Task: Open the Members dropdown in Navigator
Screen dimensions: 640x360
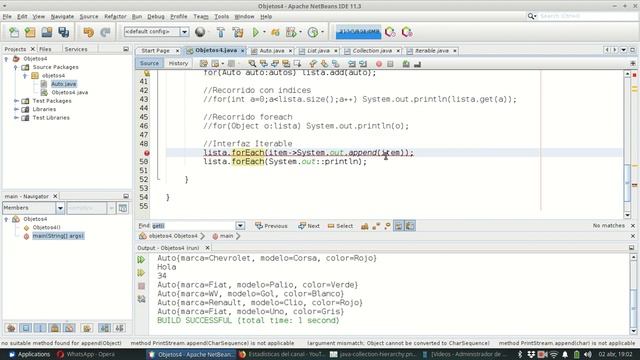Action: 60,208
